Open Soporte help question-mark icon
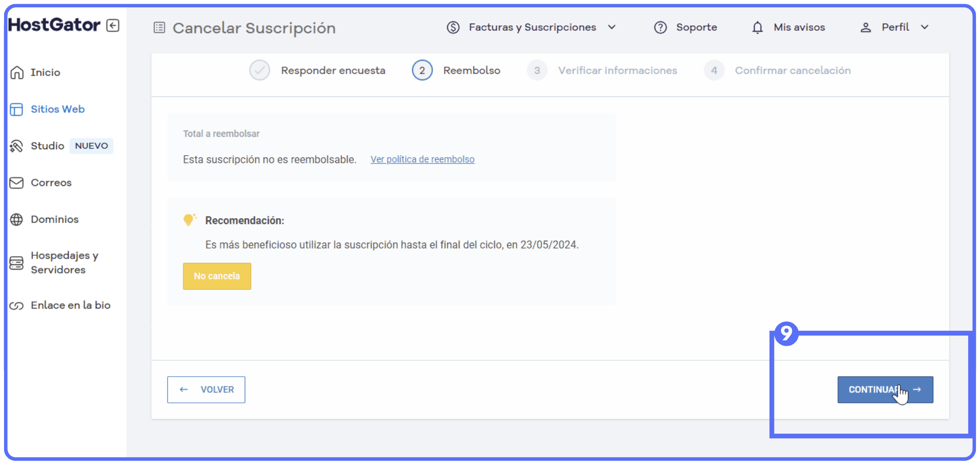 660,28
